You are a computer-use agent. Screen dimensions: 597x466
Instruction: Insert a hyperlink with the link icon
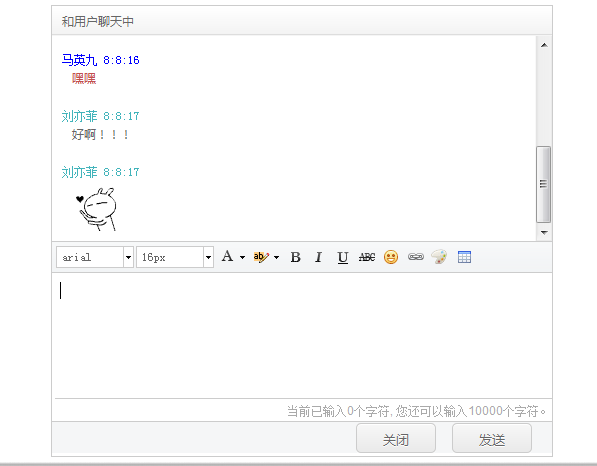pos(415,257)
